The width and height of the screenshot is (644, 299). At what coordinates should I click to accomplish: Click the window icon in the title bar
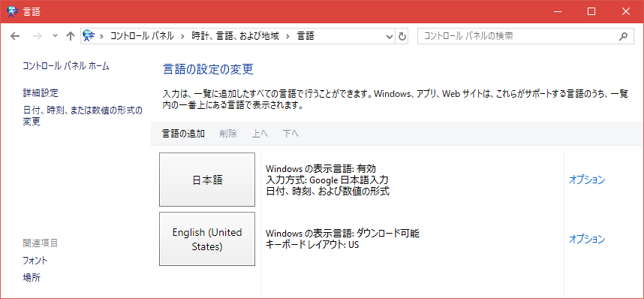coord(13,11)
